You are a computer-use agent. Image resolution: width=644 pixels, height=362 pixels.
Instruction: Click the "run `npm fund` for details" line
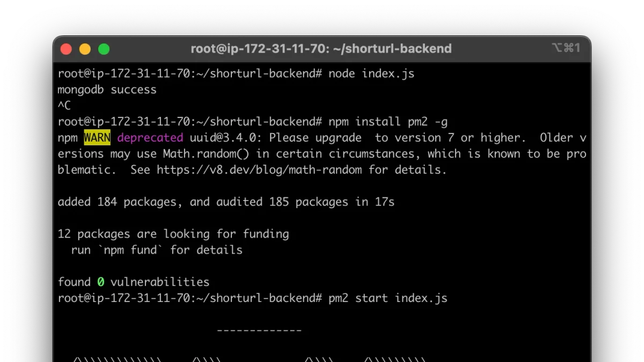click(157, 250)
